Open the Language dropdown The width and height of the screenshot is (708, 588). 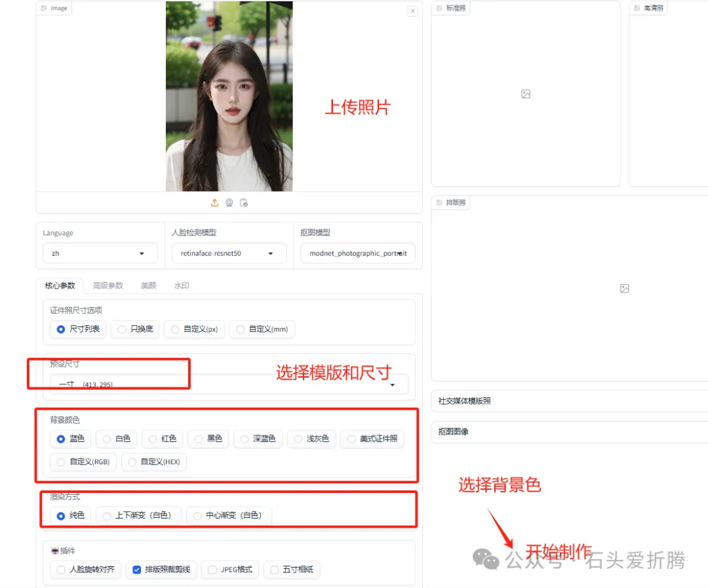click(x=99, y=253)
